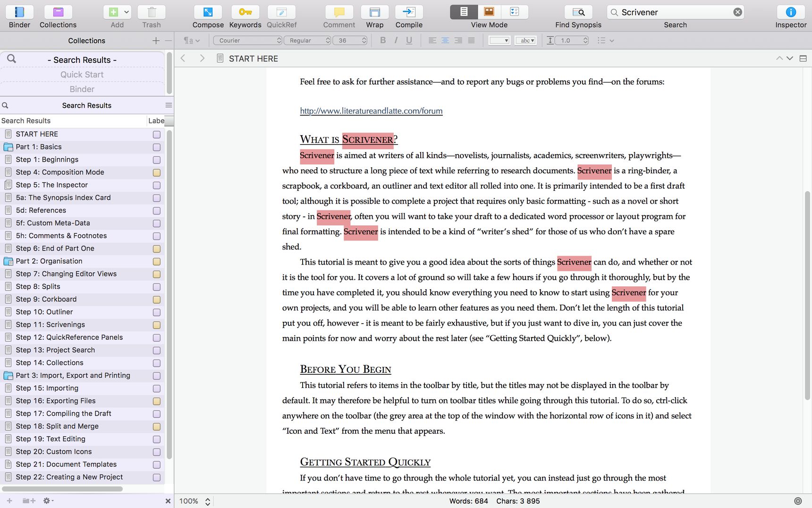Open the line spacing 1.0 dropdown
Image resolution: width=812 pixels, height=508 pixels.
pyautogui.click(x=572, y=40)
